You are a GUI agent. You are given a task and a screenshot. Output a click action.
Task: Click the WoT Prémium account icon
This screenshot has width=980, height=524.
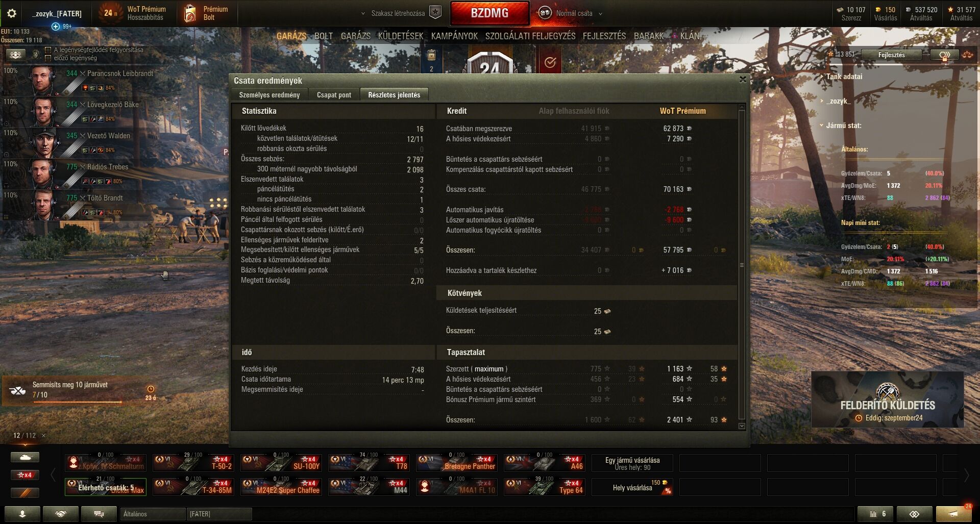(x=110, y=13)
